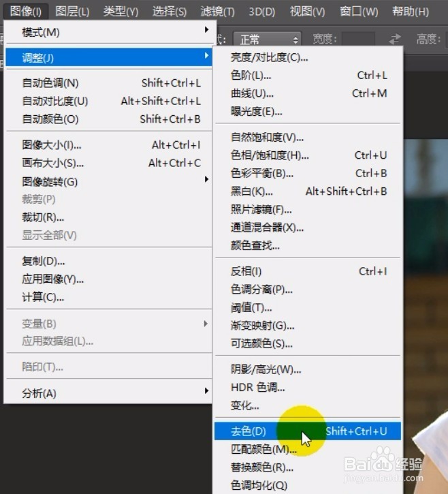Open 画布大小(S)... dialog
This screenshot has width=448, height=494.
pyautogui.click(x=109, y=163)
